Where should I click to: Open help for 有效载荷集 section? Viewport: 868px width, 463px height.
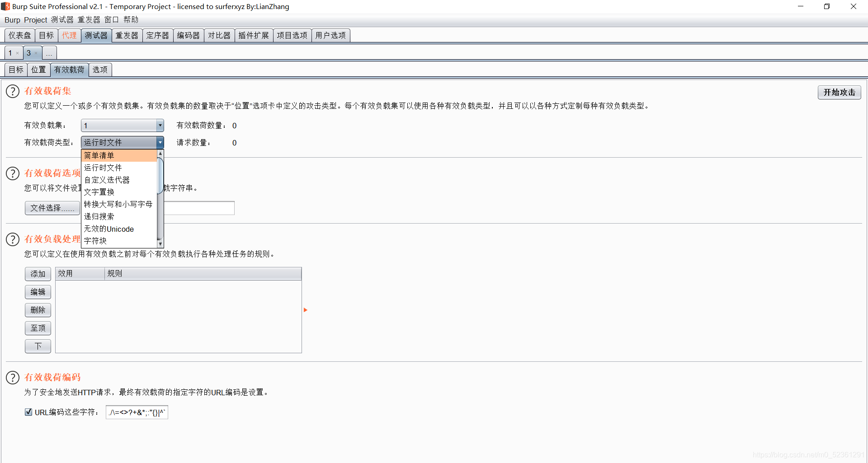13,91
